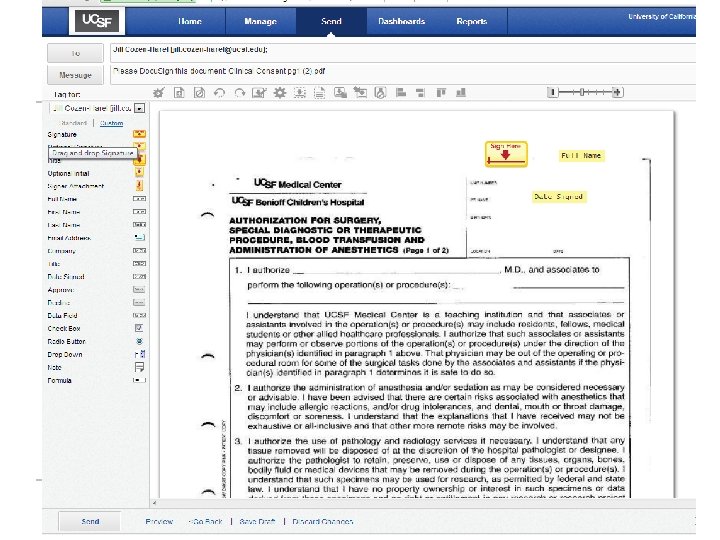Viewport: 720px width, 540px height.
Task: Click the Discard Changes link
Action: point(322,522)
